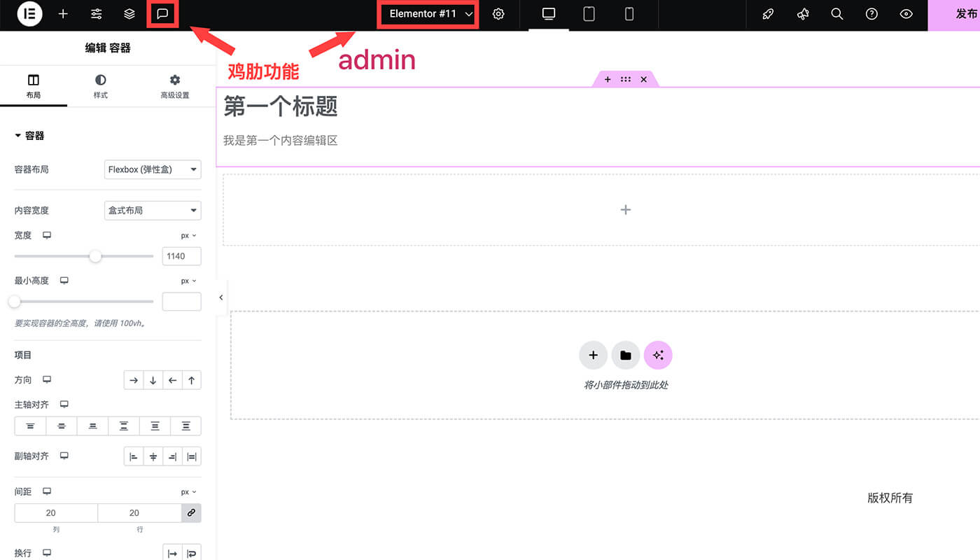Set direction to row right arrow
The image size is (980, 560).
point(134,380)
